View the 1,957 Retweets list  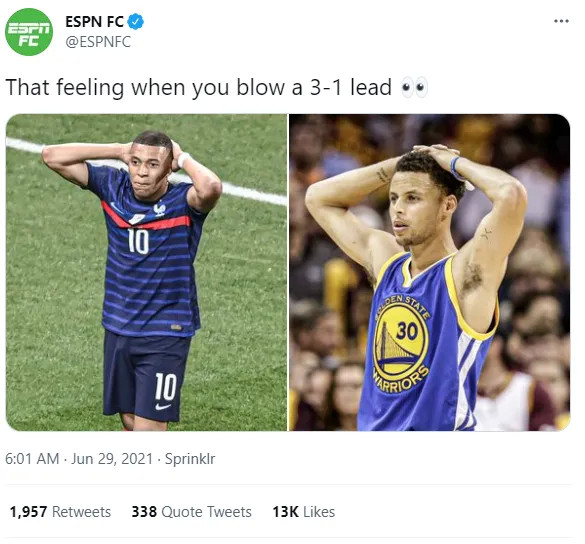[60, 512]
